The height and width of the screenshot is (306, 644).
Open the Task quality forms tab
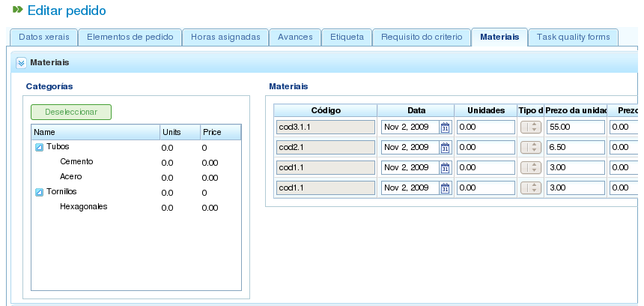573,37
